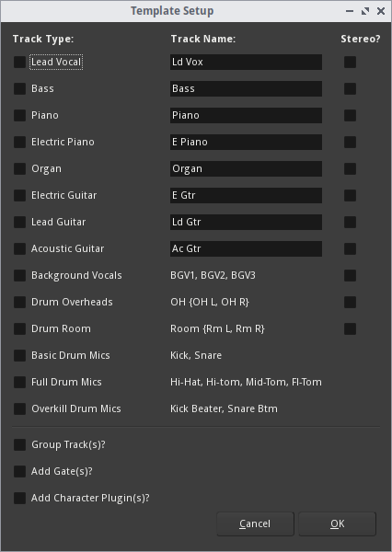Edit the E Gtr track name field
392x552 pixels.
(246, 195)
